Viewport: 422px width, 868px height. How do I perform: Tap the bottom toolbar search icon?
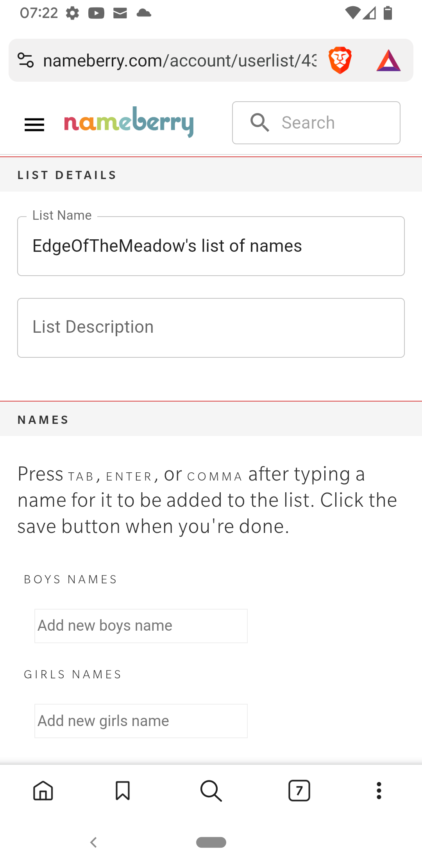pos(211,791)
